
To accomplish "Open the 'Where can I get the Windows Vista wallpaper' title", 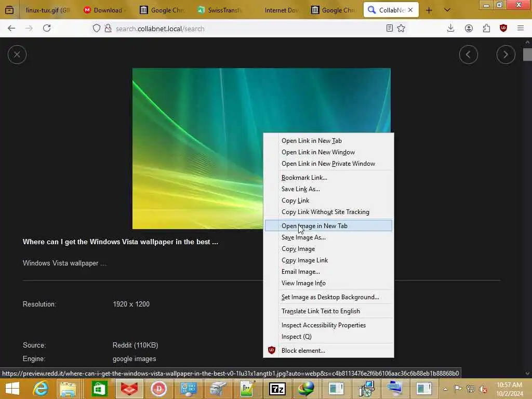I will [121, 242].
